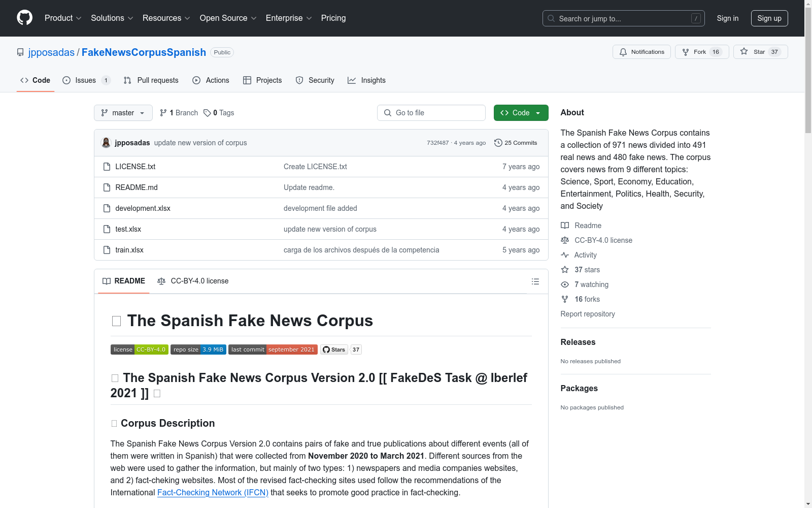Viewport: 812px width, 508px height.
Task: View 16 forks list
Action: point(580,299)
